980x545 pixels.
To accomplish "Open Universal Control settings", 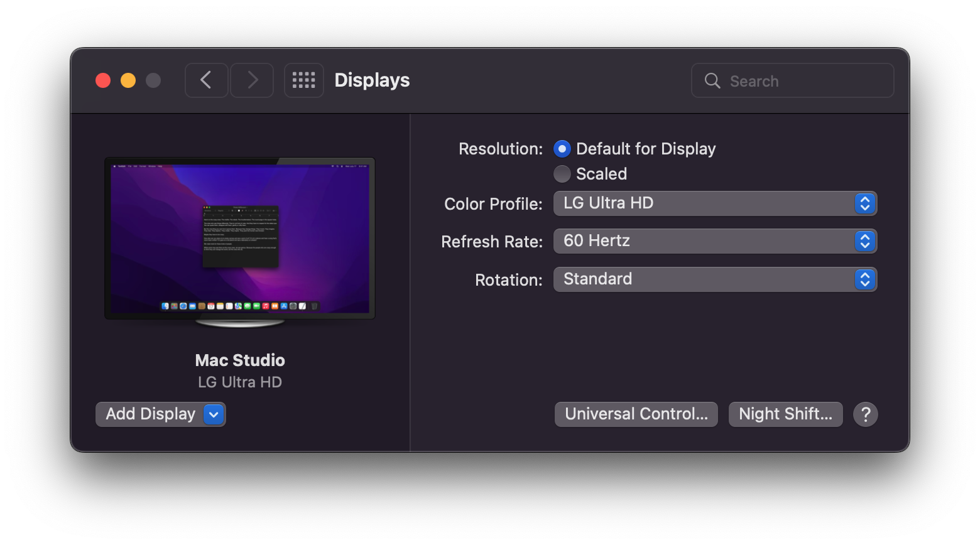I will [636, 414].
